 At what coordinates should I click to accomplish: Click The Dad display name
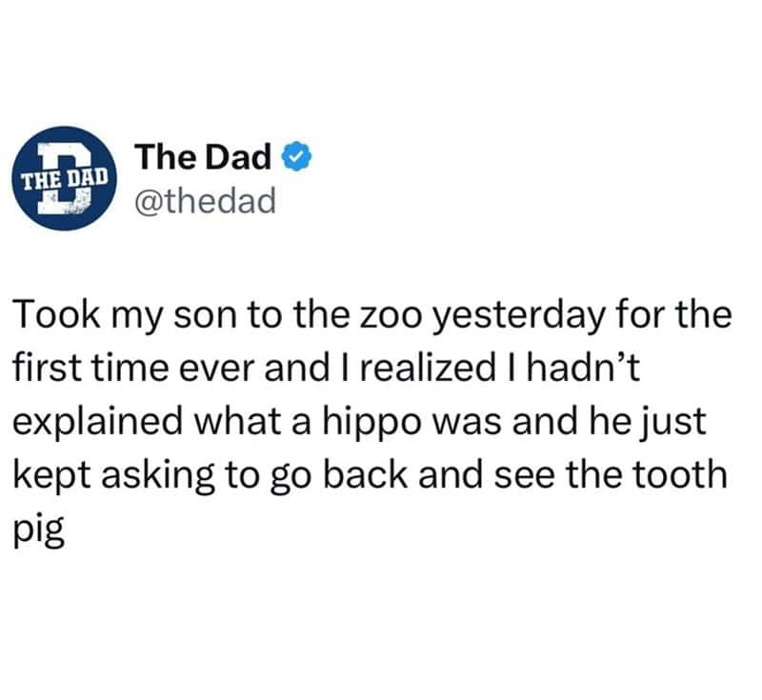coord(203,157)
